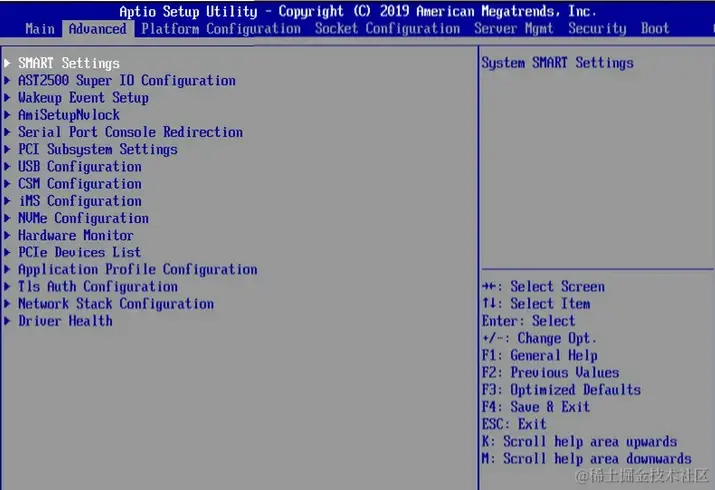Click arrow beside USB Configuration

pyautogui.click(x=7, y=166)
